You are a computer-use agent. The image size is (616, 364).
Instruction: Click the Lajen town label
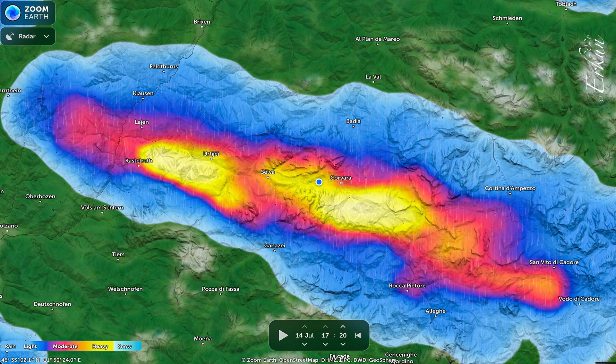click(x=141, y=122)
